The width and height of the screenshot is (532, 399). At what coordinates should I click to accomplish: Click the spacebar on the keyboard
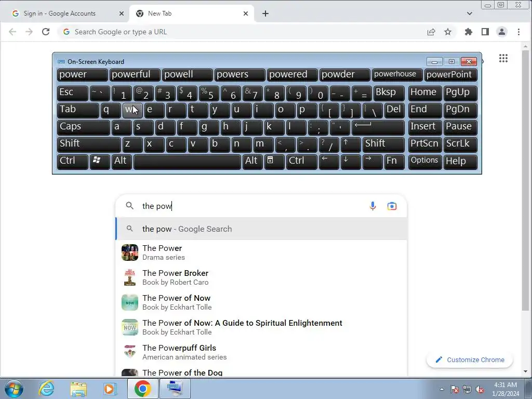click(x=187, y=162)
